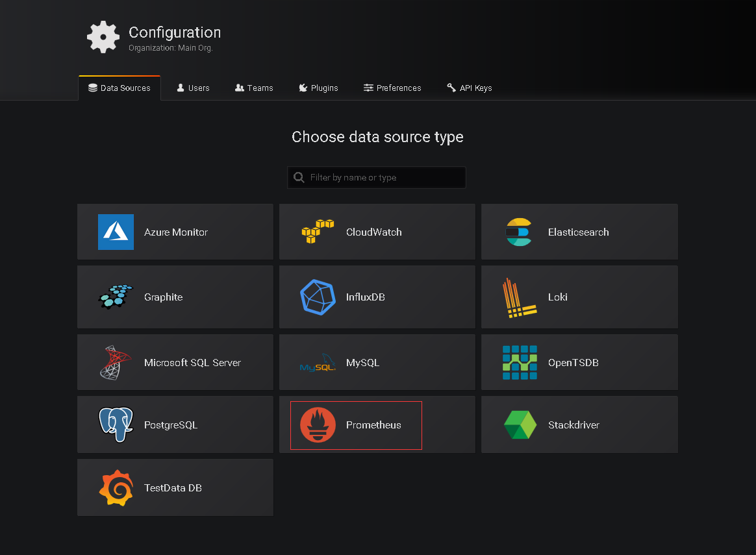
Task: Click the Graphite hexagon cluster icon
Action: [x=116, y=297]
